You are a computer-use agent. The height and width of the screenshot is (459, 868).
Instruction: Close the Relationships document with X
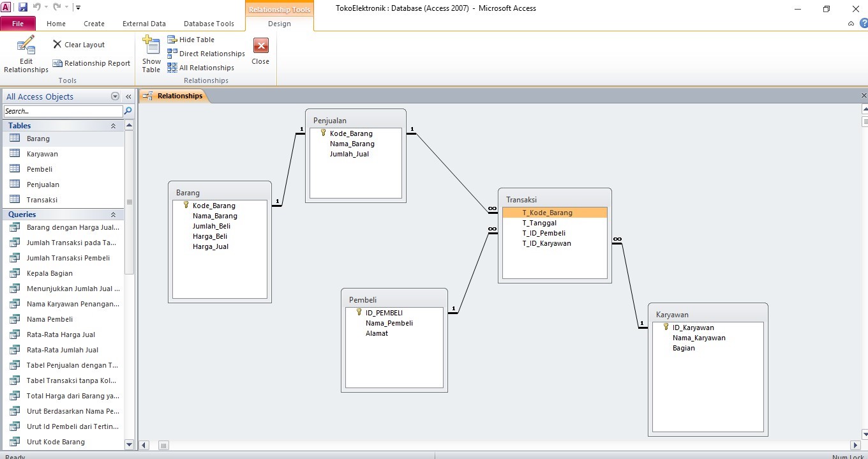[864, 96]
